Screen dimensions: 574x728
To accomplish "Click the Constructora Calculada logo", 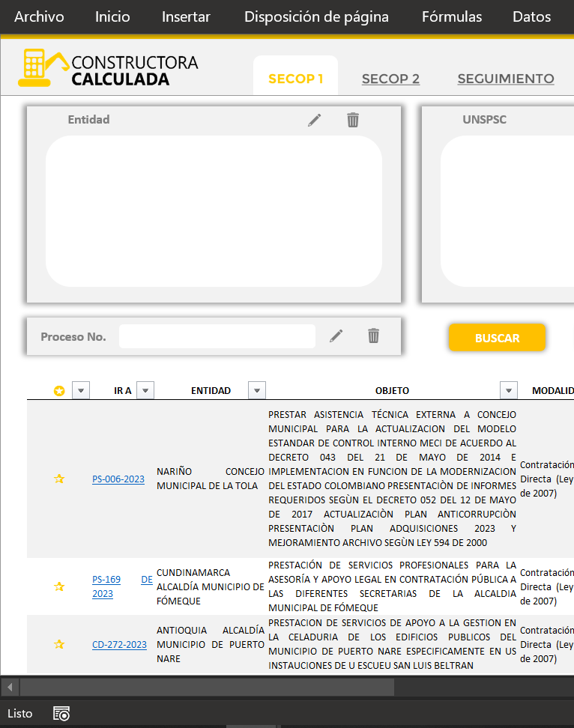I will coord(109,70).
